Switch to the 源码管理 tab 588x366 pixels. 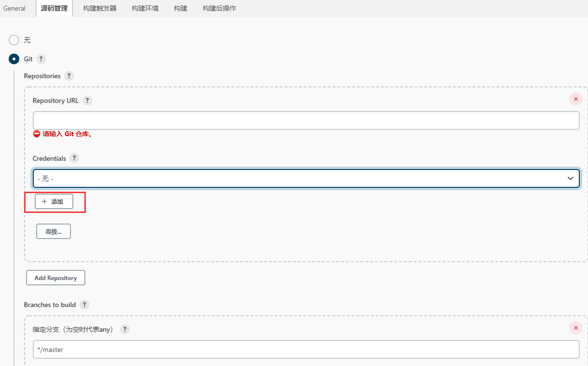[54, 8]
